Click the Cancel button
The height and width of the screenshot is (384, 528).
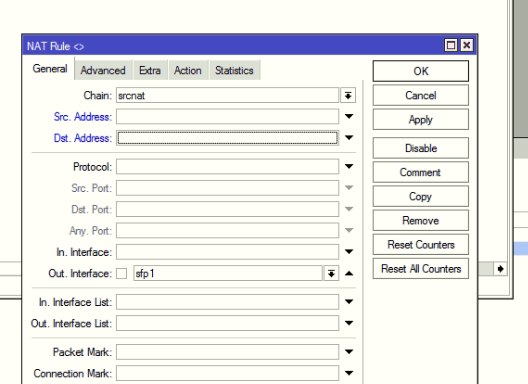421,95
